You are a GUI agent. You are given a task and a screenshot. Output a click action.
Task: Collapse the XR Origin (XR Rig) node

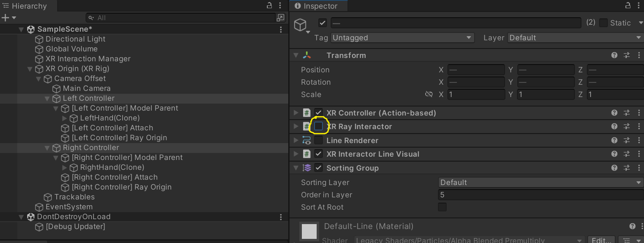pos(30,69)
